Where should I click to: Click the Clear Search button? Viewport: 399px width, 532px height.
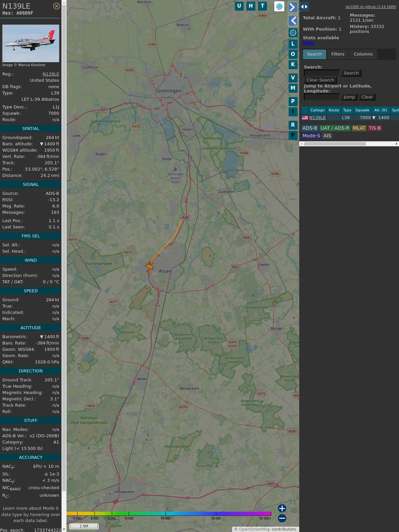tap(320, 80)
